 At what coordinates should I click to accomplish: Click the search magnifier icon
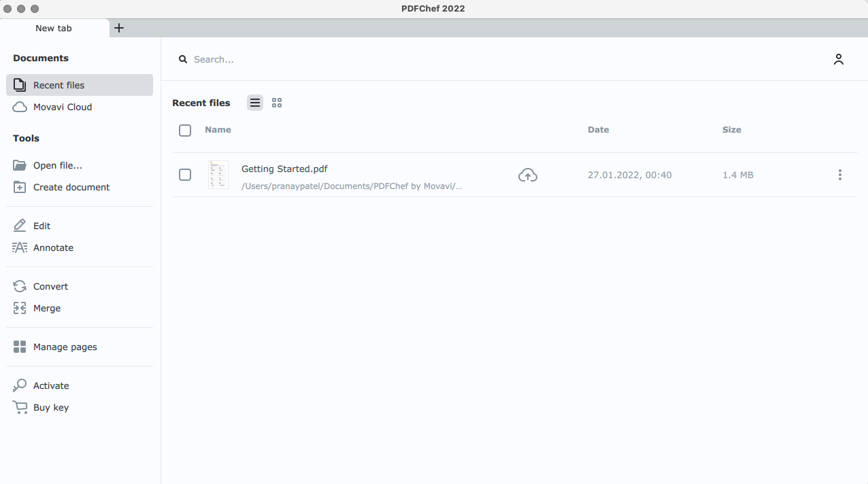183,59
